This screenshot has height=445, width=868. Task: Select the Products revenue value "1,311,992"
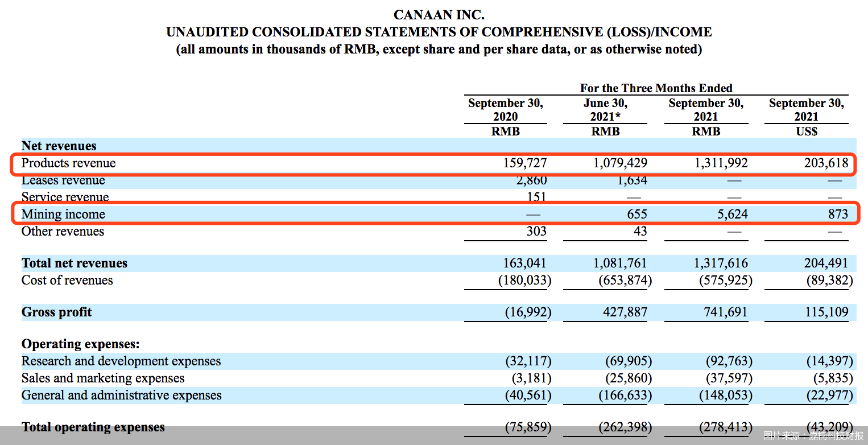[721, 163]
